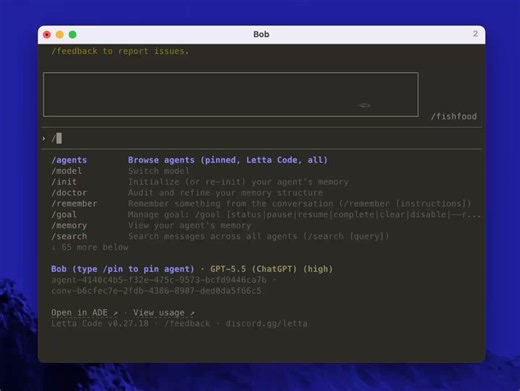Close the Bob terminal window
The width and height of the screenshot is (520, 391).
(47, 35)
